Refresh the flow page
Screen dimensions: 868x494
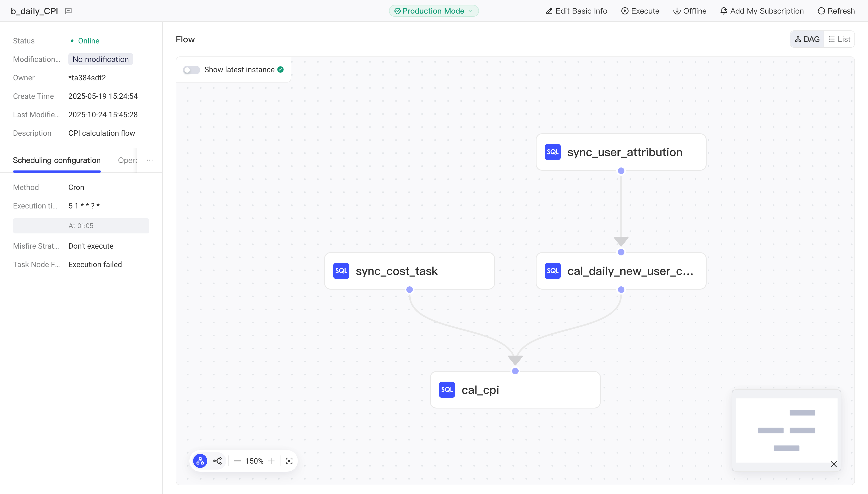pyautogui.click(x=836, y=11)
